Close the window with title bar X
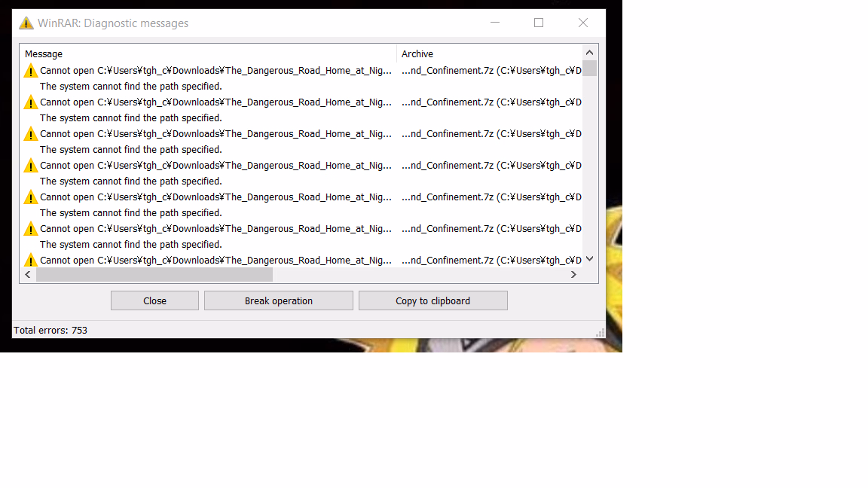Image resolution: width=868 pixels, height=488 pixels. [583, 23]
